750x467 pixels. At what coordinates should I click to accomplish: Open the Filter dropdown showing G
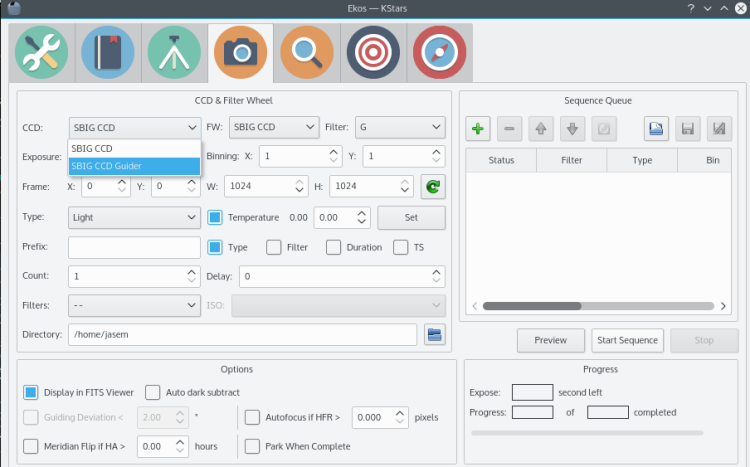(x=400, y=127)
